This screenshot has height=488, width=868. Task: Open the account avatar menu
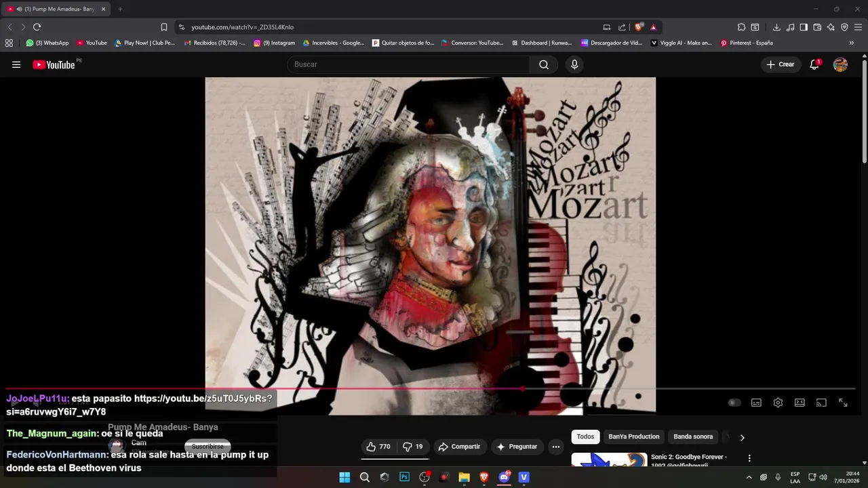(840, 64)
